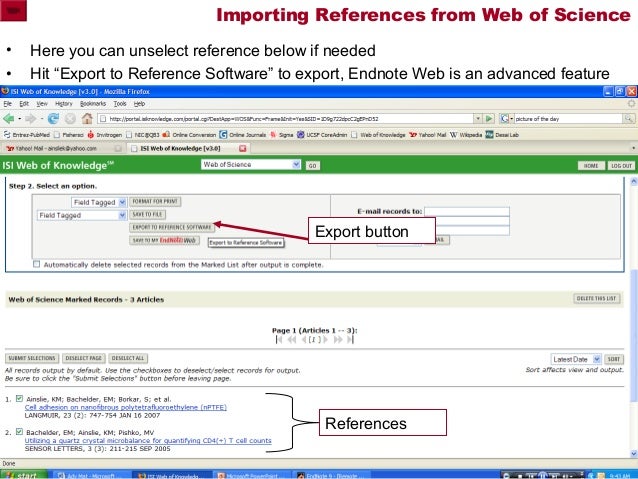Click the GO button next to database selector

pos(312,166)
